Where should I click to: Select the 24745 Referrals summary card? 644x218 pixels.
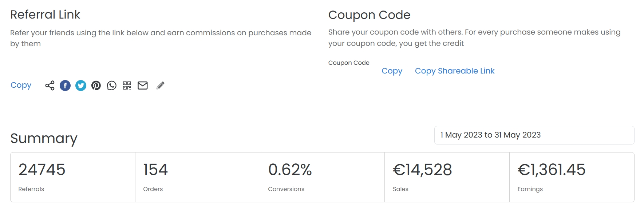73,177
